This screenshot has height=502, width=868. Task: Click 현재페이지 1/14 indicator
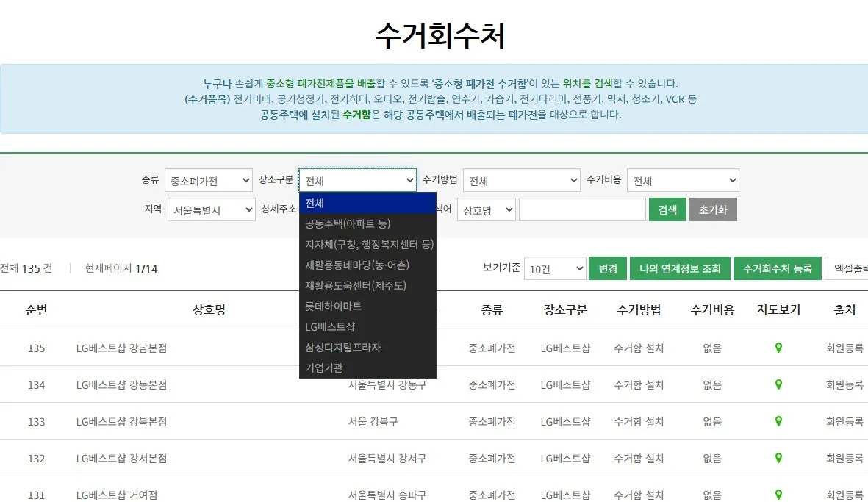(x=121, y=268)
